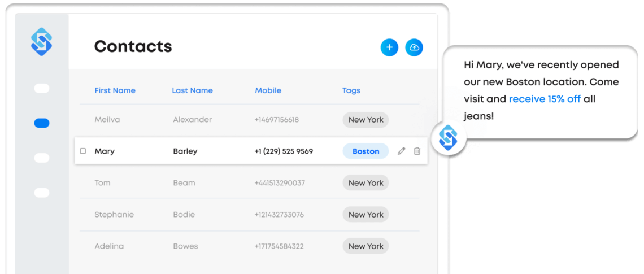Open the first white sidebar pill item
This screenshot has height=274, width=644.
(41, 88)
